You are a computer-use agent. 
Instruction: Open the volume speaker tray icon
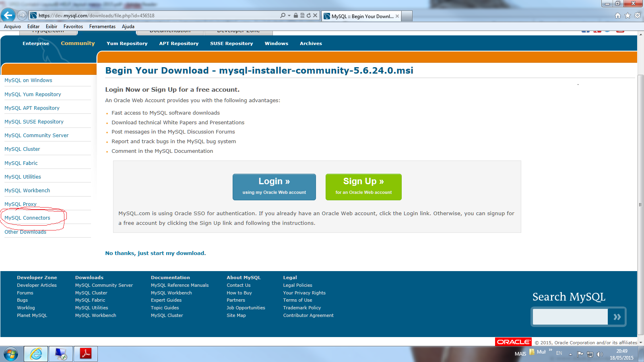(x=600, y=354)
